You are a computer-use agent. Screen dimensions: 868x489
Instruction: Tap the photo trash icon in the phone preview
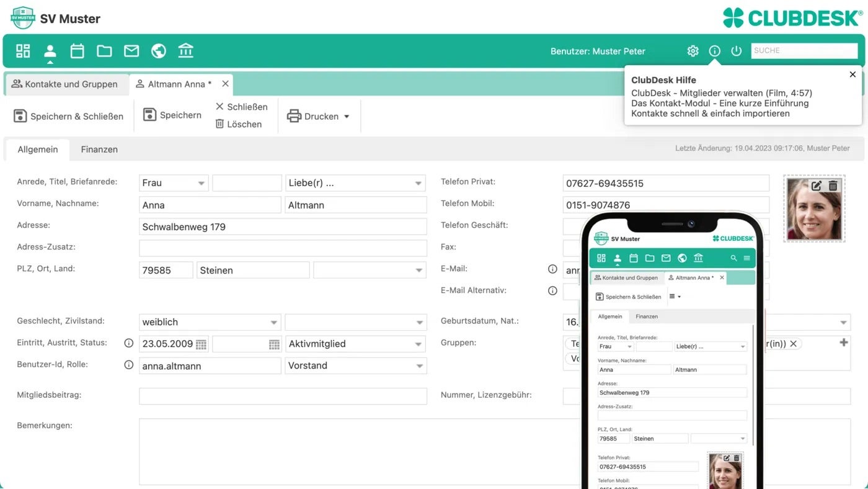(x=737, y=458)
